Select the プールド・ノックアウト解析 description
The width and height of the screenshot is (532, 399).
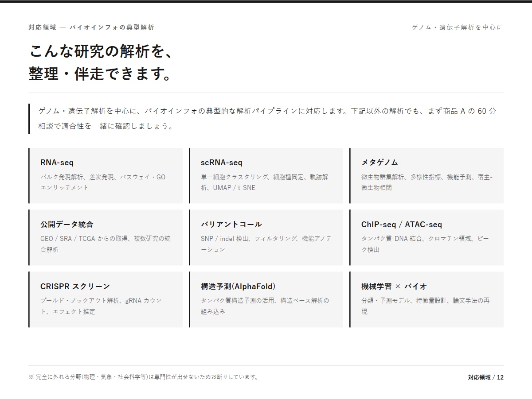point(101,306)
